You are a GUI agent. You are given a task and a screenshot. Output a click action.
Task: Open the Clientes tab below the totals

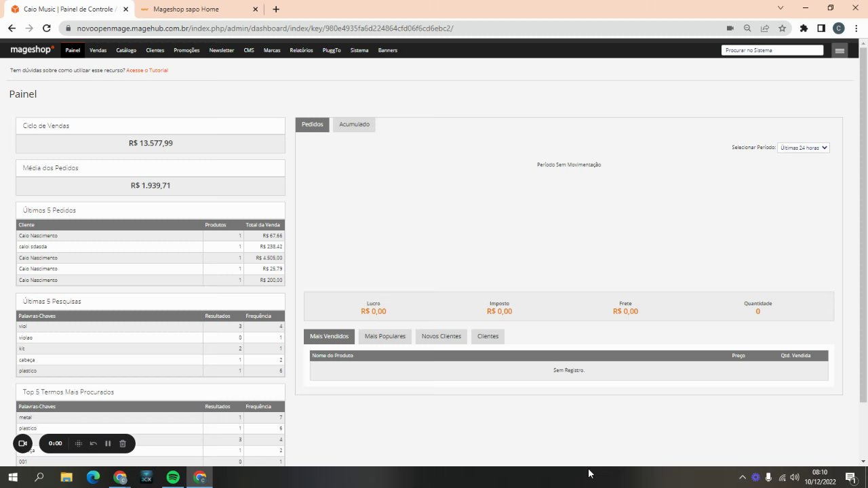point(488,336)
